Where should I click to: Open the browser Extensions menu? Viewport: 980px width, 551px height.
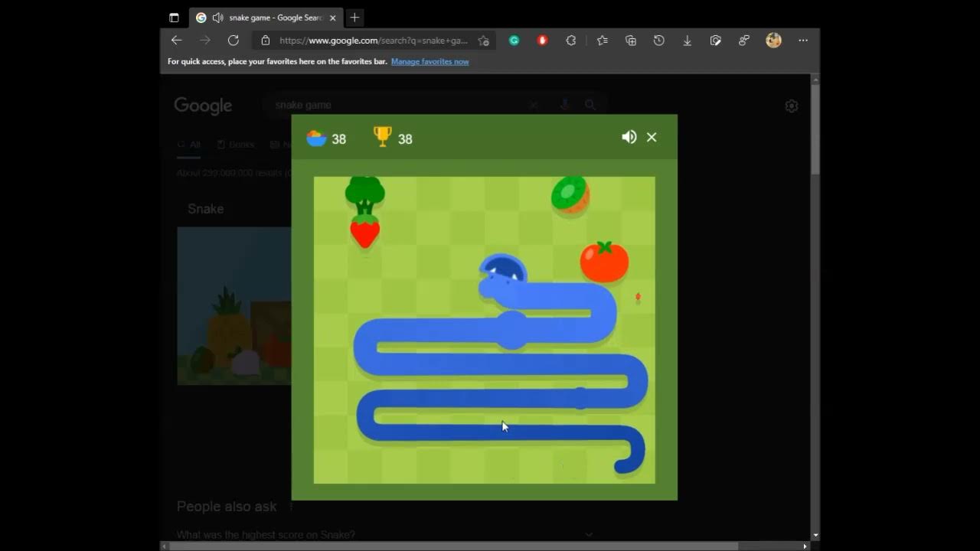(x=571, y=41)
